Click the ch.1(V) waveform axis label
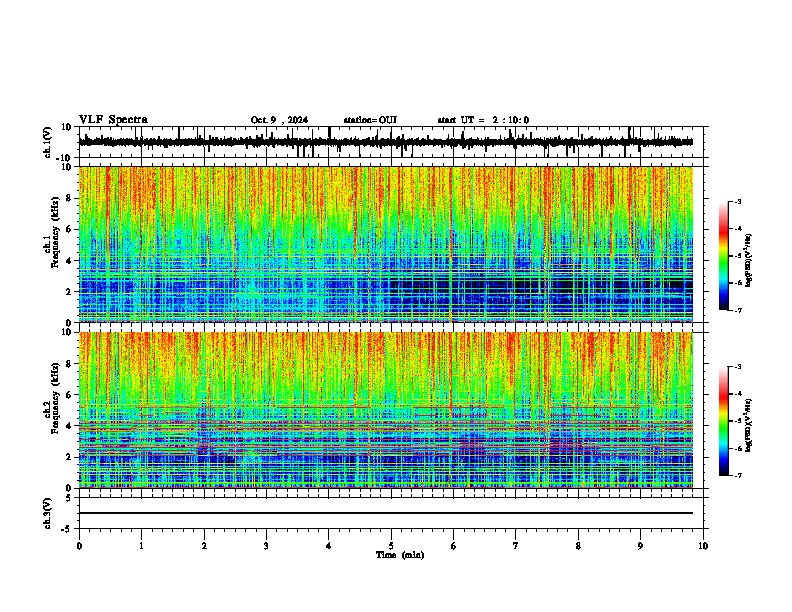Viewport: 792px width, 612px height. pyautogui.click(x=48, y=142)
